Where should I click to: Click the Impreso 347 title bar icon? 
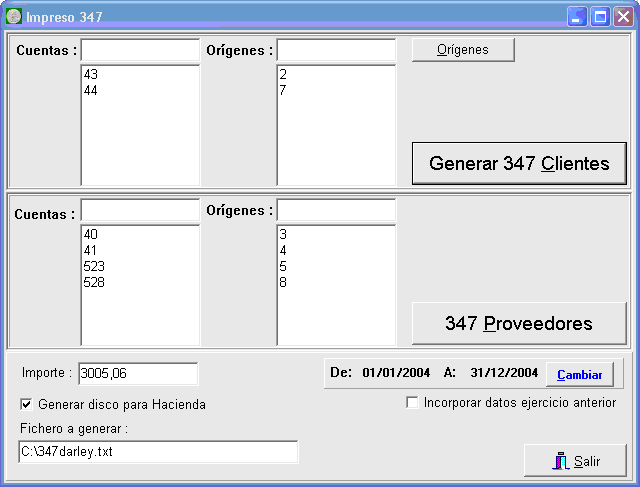coord(14,17)
